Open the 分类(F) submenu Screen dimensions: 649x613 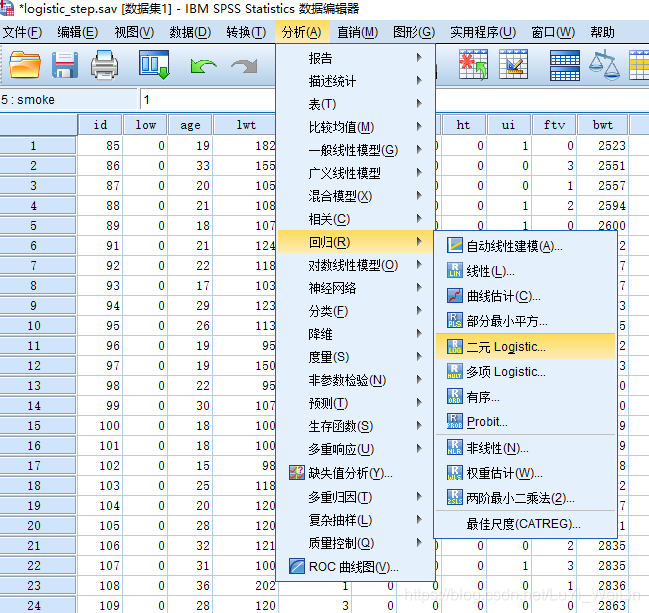356,311
